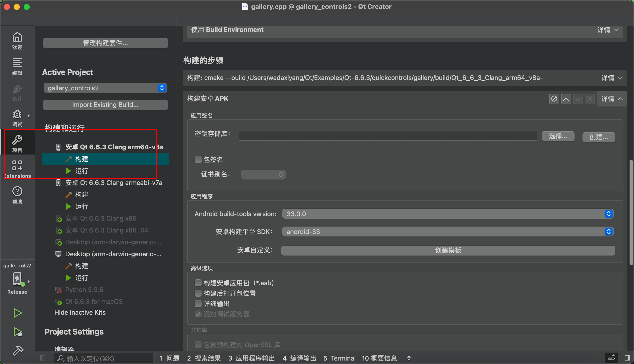Click 创建... keystore button

(x=599, y=137)
